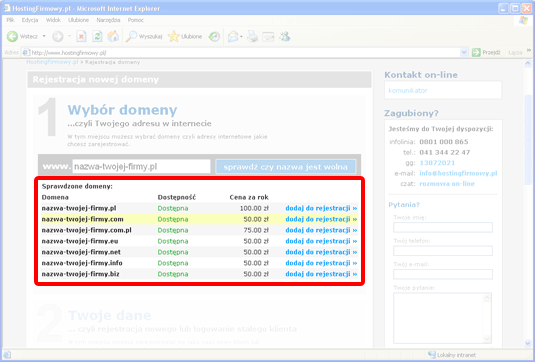This screenshot has height=362, width=535.
Task: Click info@hostingfirmowy.pl email link
Action: (458, 173)
